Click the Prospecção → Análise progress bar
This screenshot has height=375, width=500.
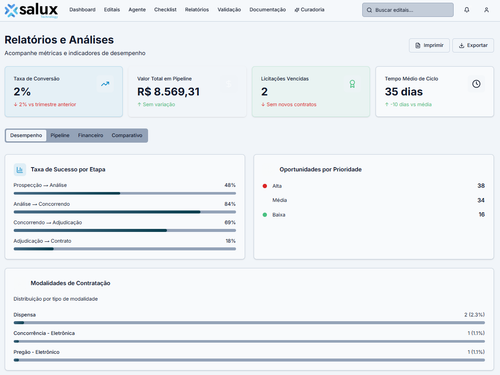(x=125, y=193)
